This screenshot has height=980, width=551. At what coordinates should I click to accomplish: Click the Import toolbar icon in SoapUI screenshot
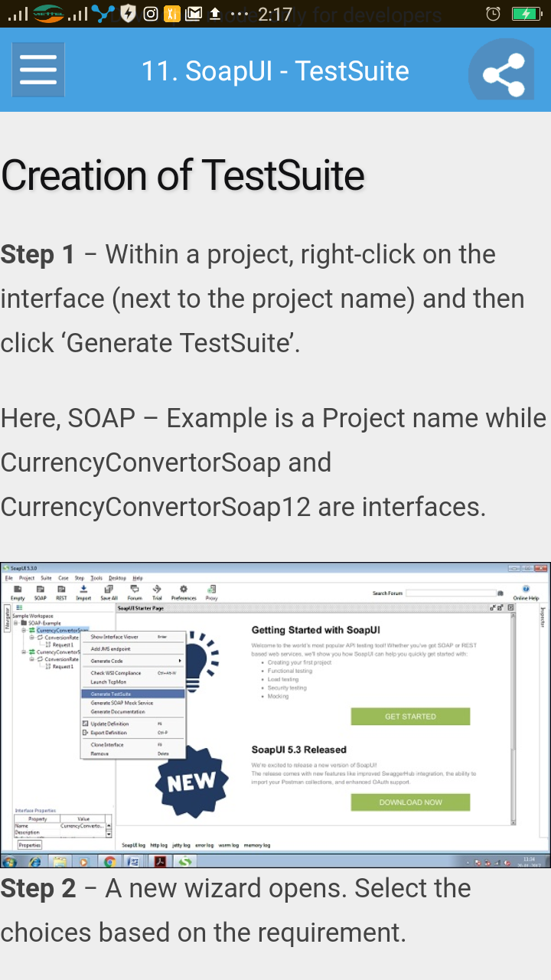click(x=83, y=593)
